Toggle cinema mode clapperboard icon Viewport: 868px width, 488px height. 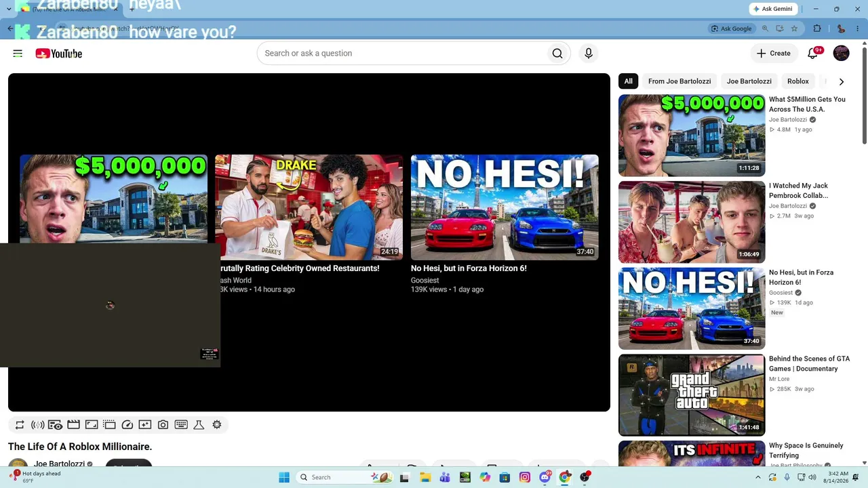(x=73, y=425)
